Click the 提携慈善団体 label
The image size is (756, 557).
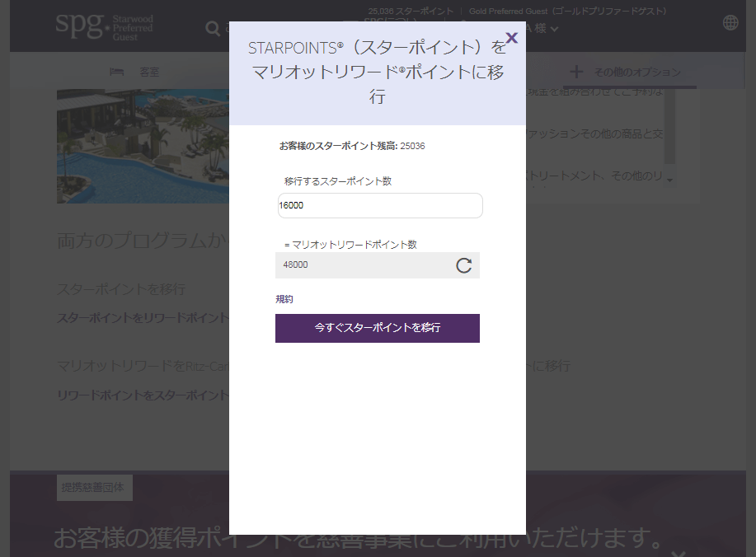tap(95, 488)
